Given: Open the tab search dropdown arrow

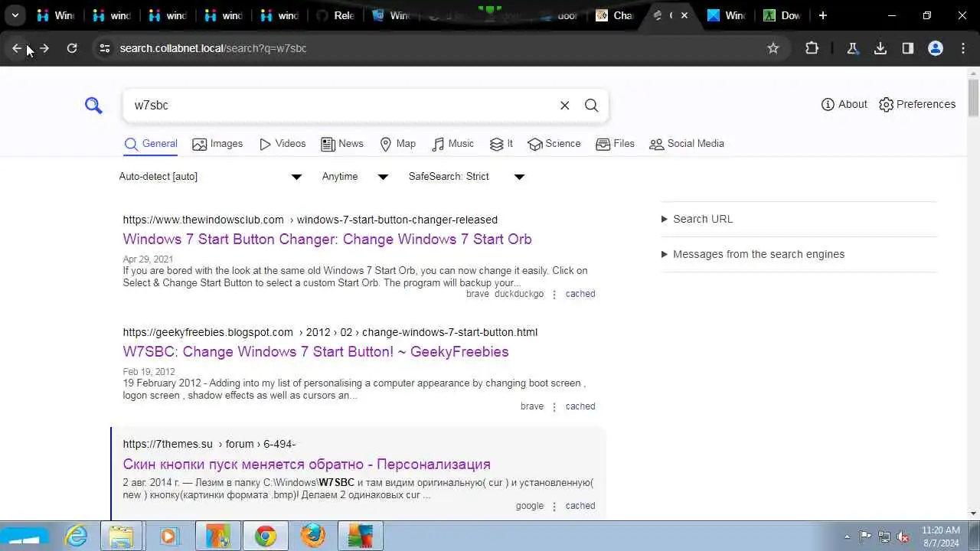Looking at the screenshot, I should pyautogui.click(x=15, y=15).
